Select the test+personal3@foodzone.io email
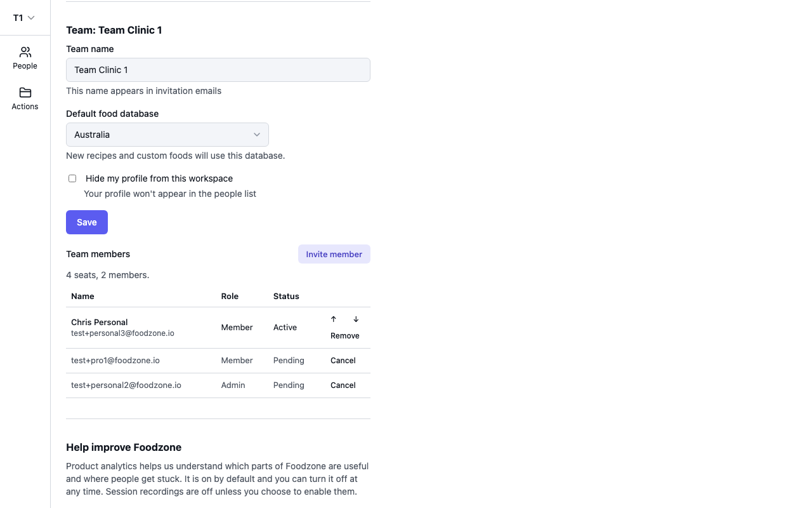This screenshot has width=812, height=508. pyautogui.click(x=122, y=333)
